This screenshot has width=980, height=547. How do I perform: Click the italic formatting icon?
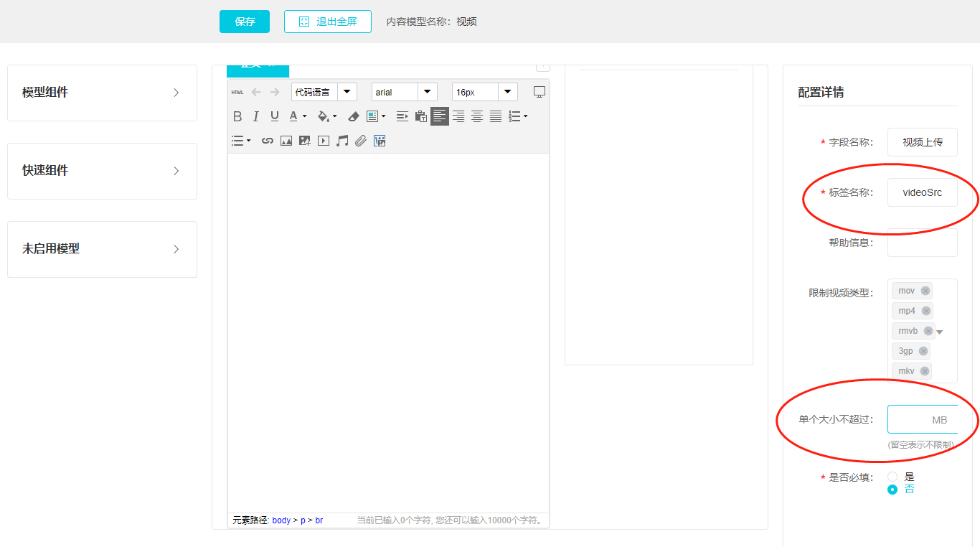tap(256, 116)
